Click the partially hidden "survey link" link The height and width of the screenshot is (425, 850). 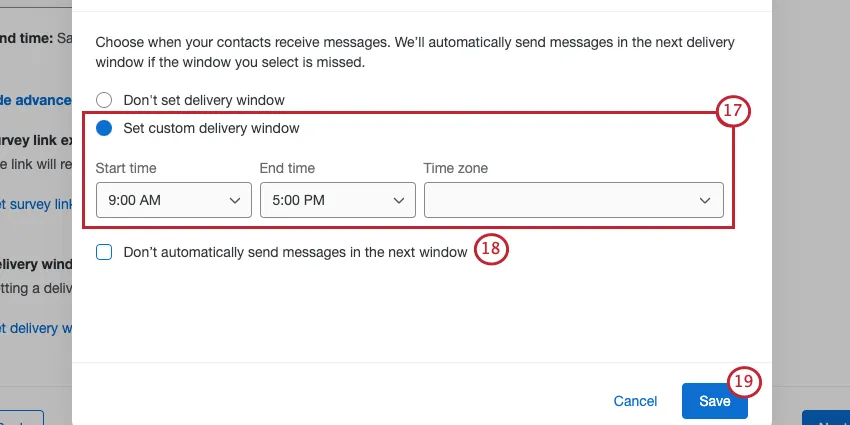(36, 204)
